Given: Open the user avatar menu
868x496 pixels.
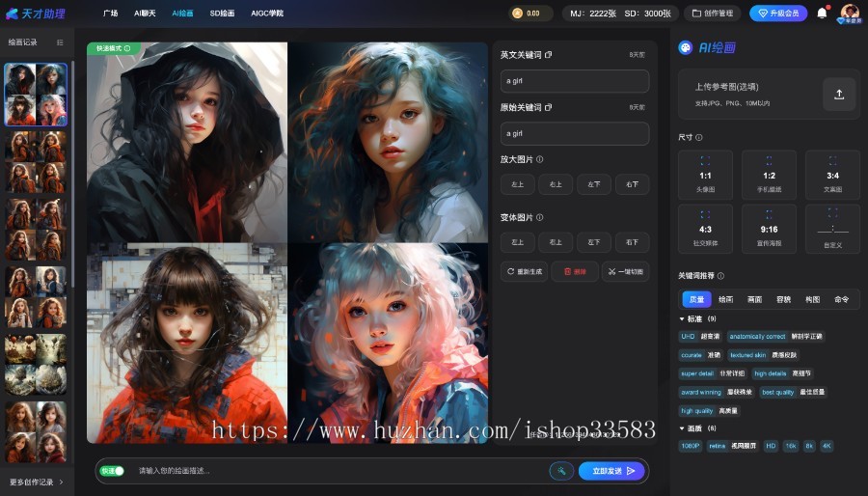Looking at the screenshot, I should [x=849, y=13].
